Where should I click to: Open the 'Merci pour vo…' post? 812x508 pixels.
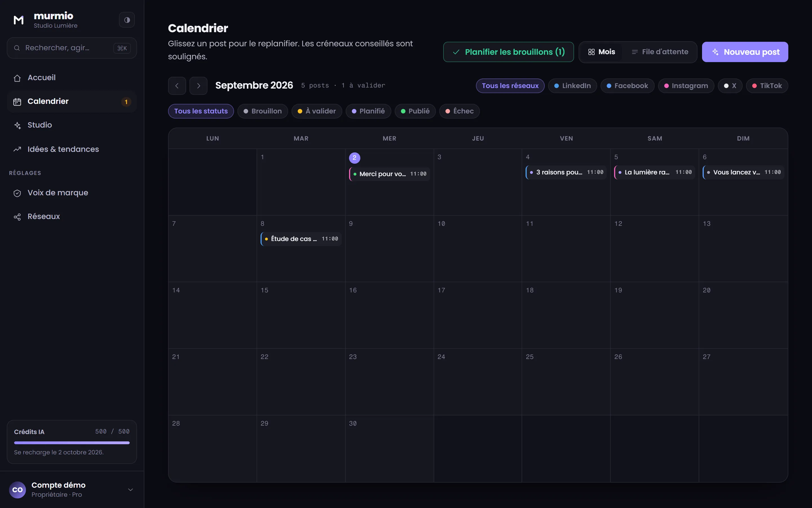390,174
